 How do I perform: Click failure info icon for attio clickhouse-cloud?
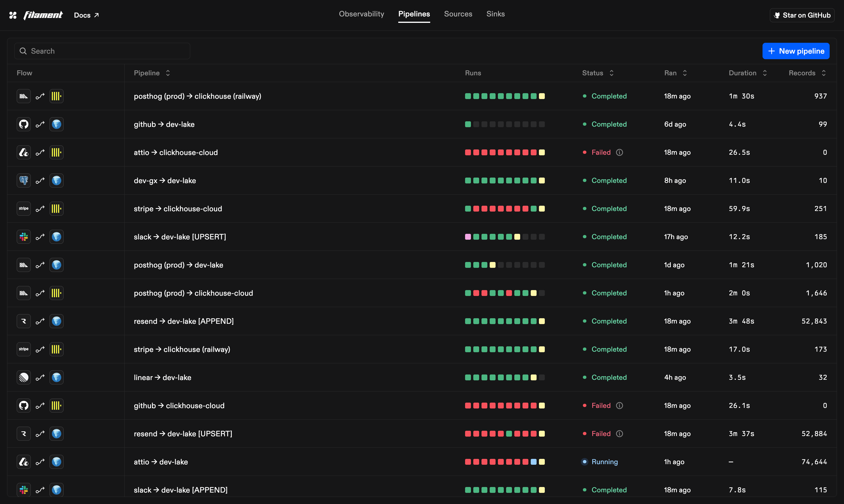pos(620,152)
